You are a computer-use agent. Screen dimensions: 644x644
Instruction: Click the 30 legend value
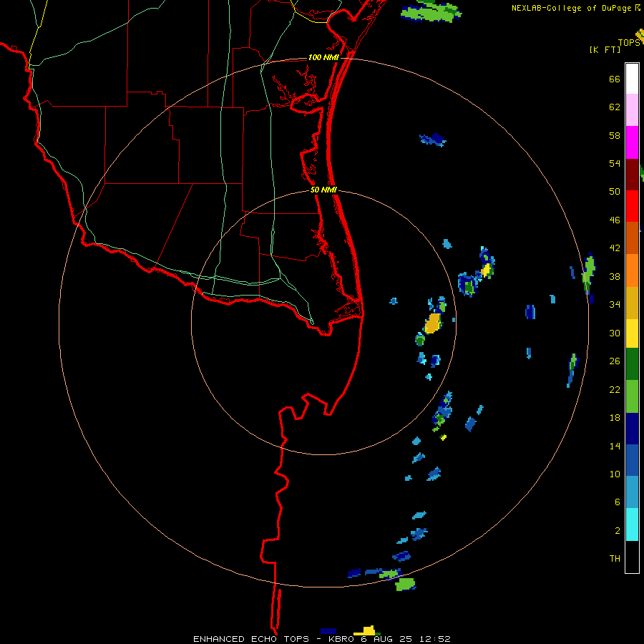point(615,333)
